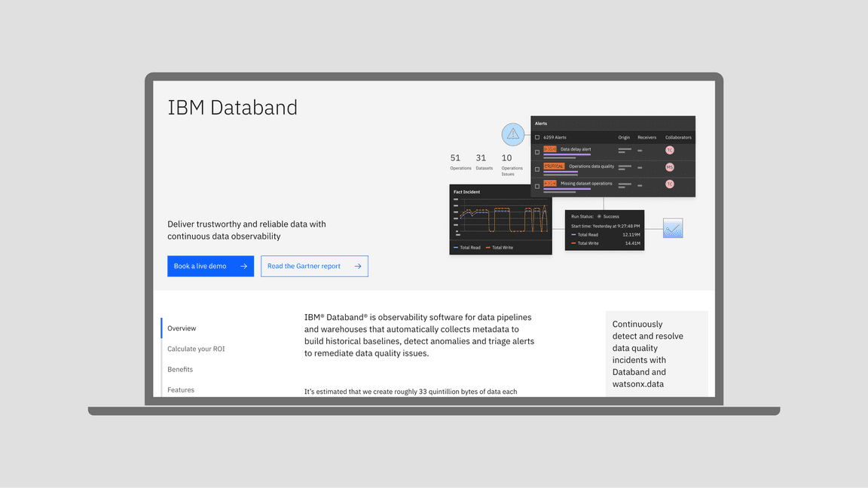This screenshot has width=868, height=488.
Task: Click the Fact Incident line chart
Action: [x=500, y=218]
